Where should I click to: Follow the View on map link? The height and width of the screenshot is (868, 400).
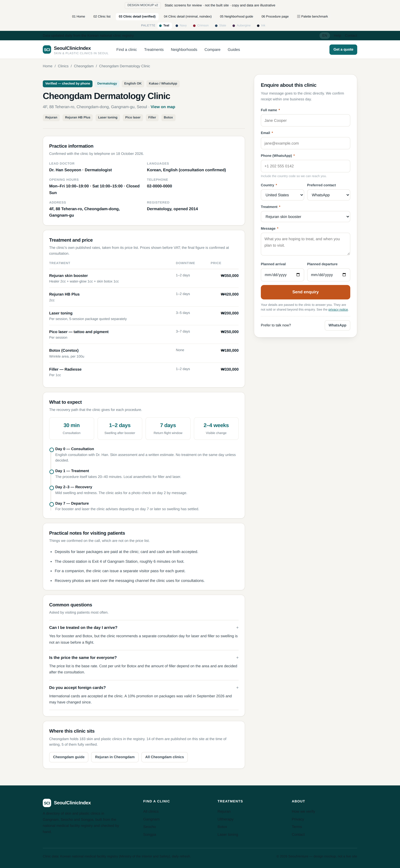point(163,107)
